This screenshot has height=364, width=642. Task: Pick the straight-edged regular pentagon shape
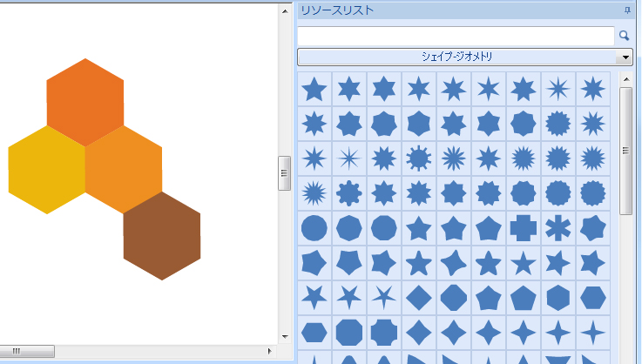pos(524,297)
